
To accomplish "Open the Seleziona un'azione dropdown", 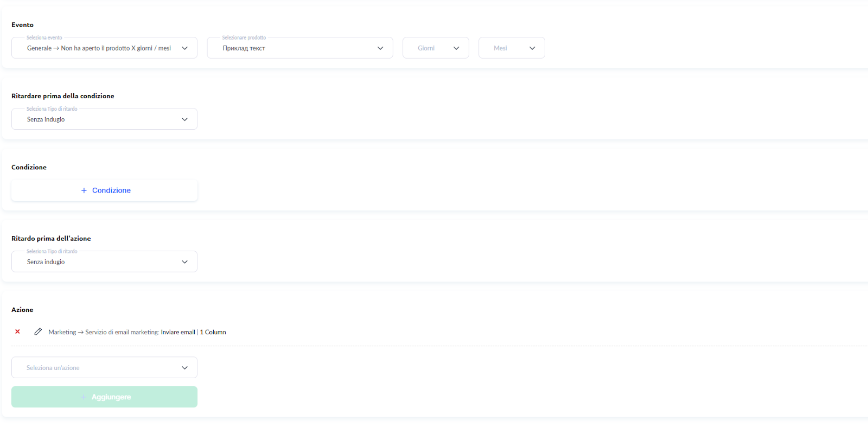I will coord(98,368).
